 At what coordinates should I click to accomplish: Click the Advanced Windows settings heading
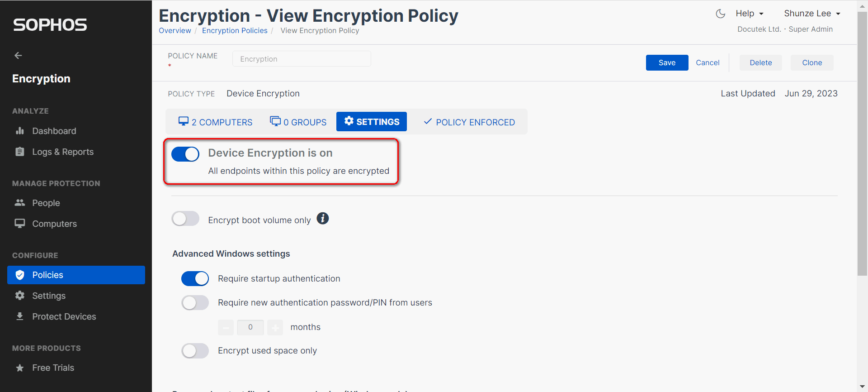click(x=231, y=253)
